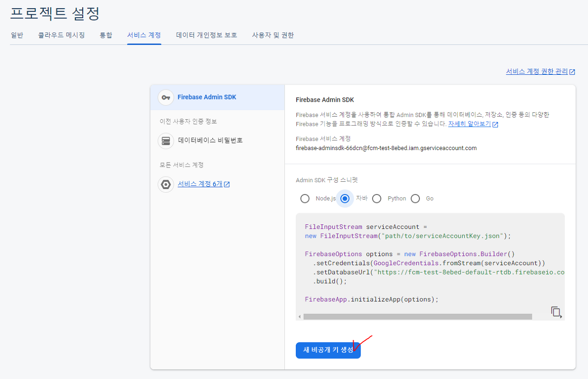588x379 pixels.
Task: Click the .setDatabaseUrl code line
Action: click(x=439, y=272)
